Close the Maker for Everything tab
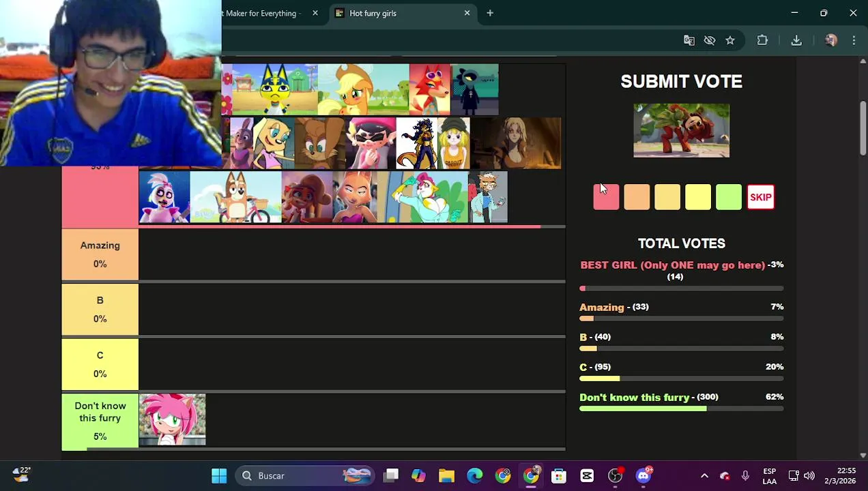This screenshot has height=491, width=868. tap(315, 13)
